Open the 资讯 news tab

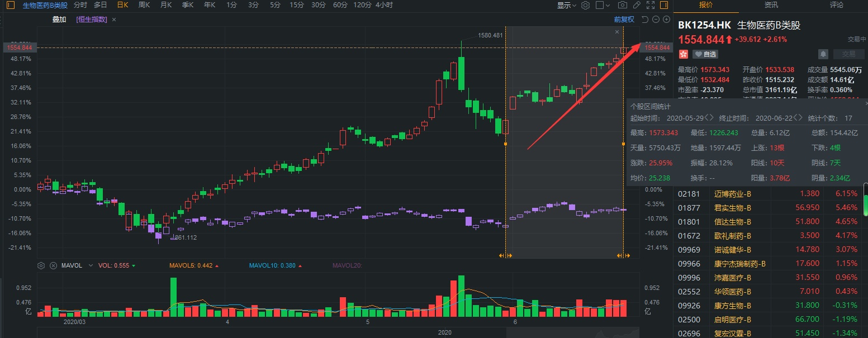pos(771,5)
